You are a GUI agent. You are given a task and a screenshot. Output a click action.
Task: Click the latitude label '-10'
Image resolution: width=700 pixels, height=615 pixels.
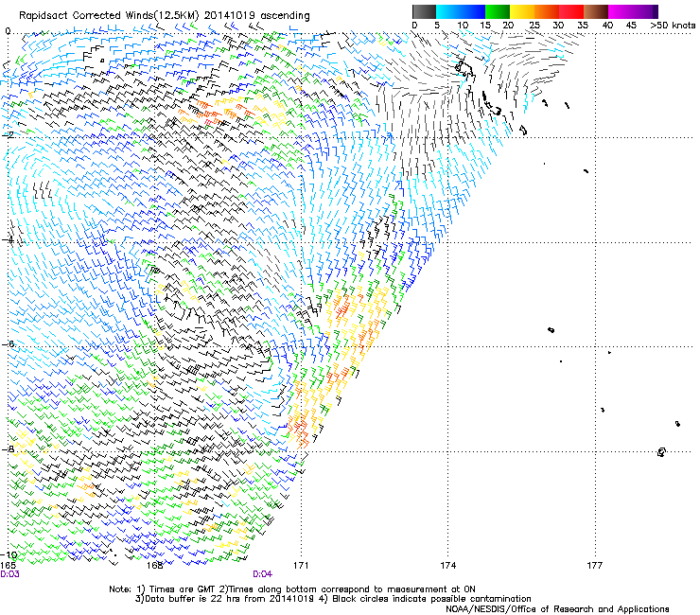click(x=9, y=554)
